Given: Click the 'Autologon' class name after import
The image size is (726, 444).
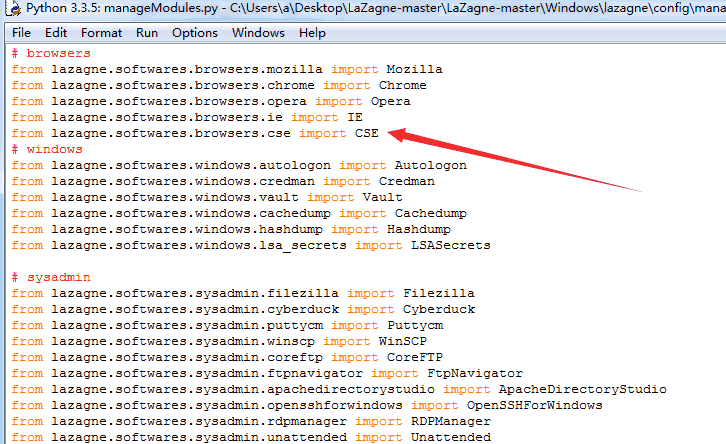Looking at the screenshot, I should pyautogui.click(x=430, y=166).
